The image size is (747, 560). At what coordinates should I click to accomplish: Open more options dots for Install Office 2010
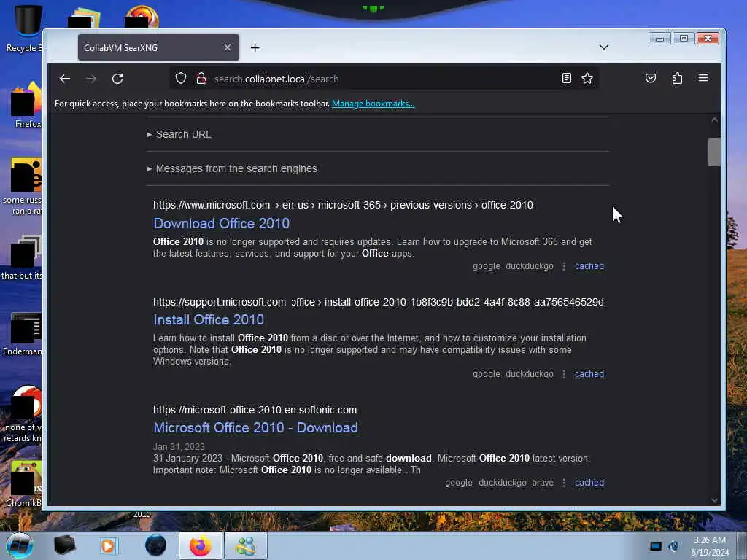click(x=564, y=374)
